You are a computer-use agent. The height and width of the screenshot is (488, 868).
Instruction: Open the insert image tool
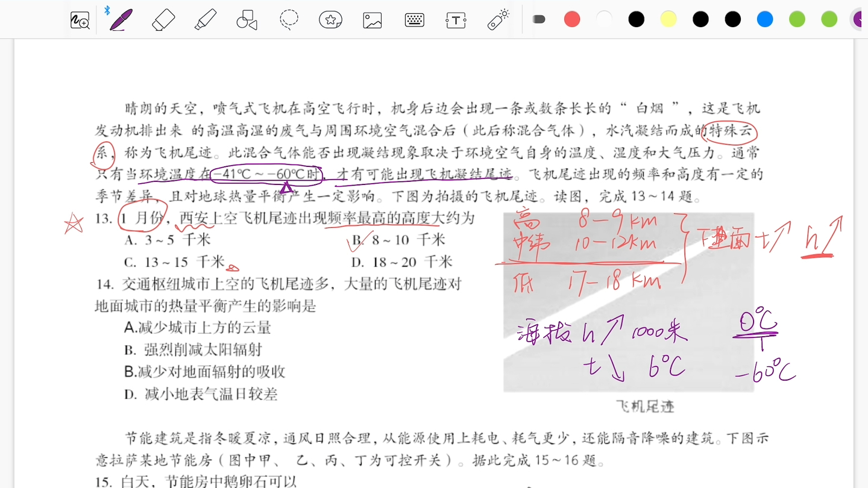click(x=373, y=20)
